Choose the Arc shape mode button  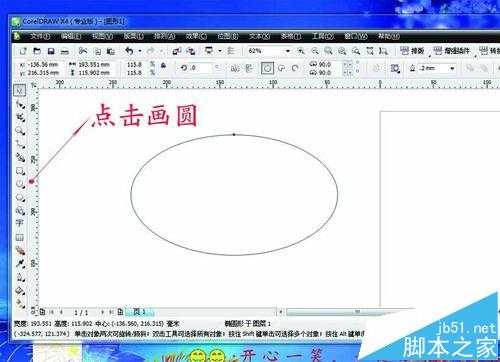295,68
